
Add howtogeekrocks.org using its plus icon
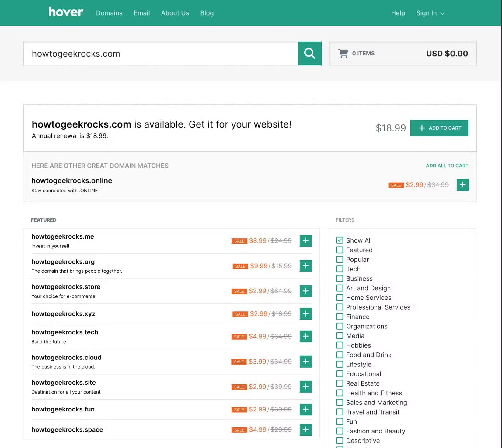tap(305, 266)
